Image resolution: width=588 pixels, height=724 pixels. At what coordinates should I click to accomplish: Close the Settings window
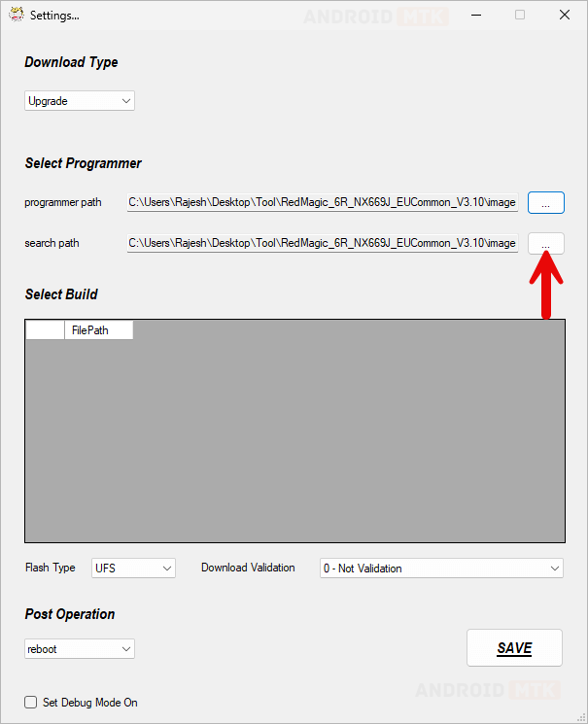tap(564, 15)
